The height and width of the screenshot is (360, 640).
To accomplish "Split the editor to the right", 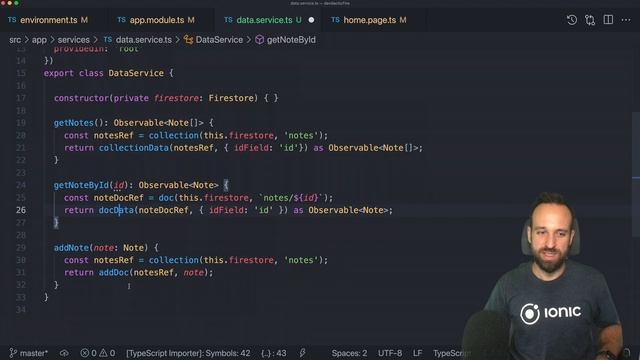I will pos(608,20).
